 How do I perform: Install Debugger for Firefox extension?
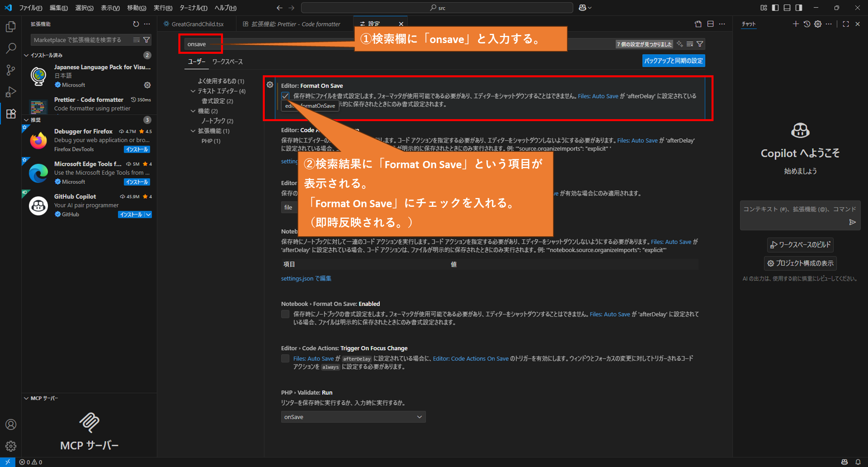click(x=137, y=149)
